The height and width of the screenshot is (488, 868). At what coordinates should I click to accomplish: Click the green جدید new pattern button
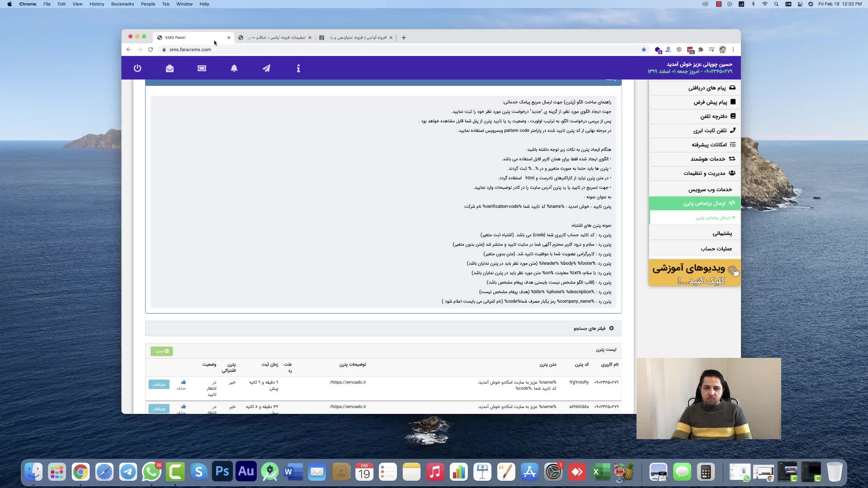pyautogui.click(x=161, y=351)
